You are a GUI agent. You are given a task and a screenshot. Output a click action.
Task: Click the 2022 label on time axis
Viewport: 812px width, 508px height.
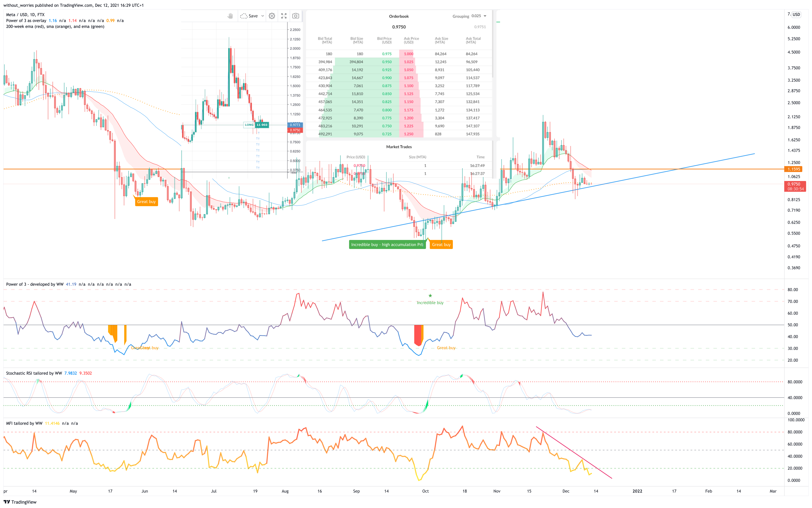[637, 491]
